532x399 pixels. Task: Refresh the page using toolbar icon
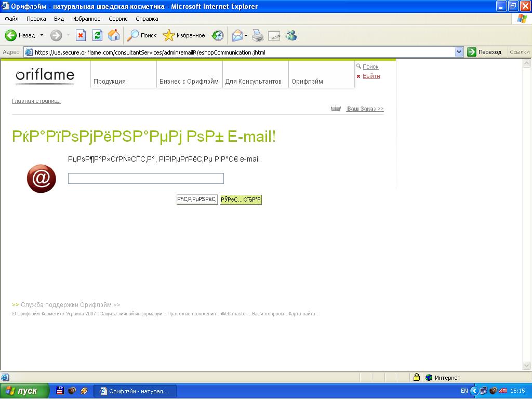click(97, 35)
